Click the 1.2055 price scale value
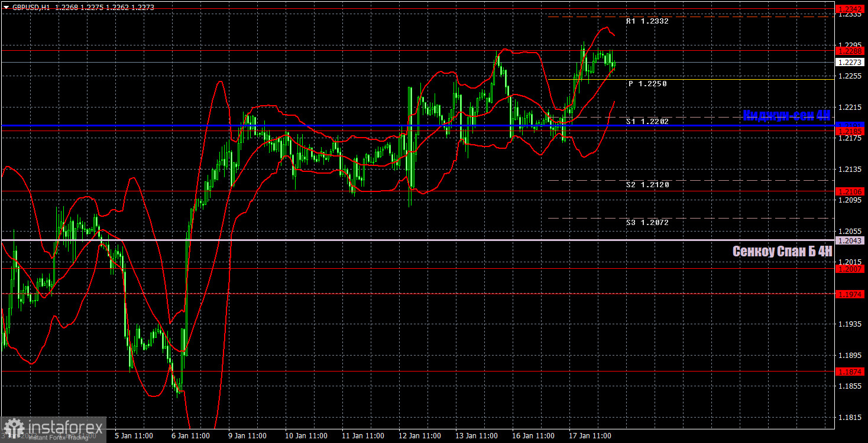Image resolution: width=868 pixels, height=443 pixels. [850, 231]
